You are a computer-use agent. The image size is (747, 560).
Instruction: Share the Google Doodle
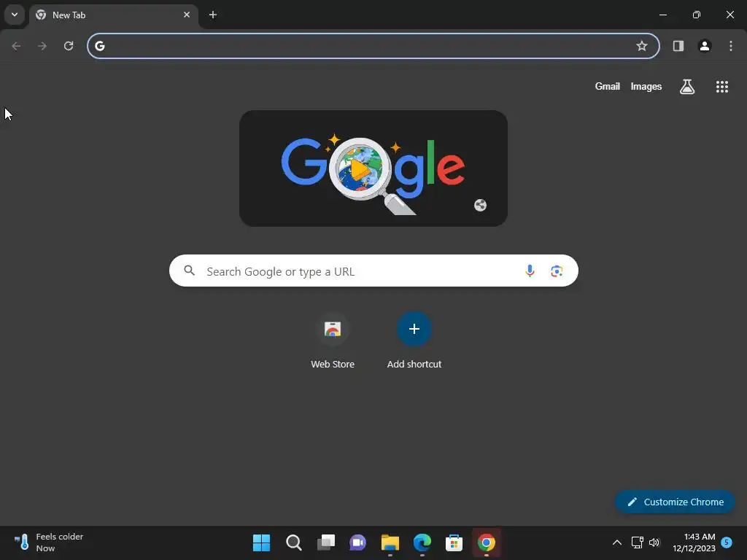[480, 205]
